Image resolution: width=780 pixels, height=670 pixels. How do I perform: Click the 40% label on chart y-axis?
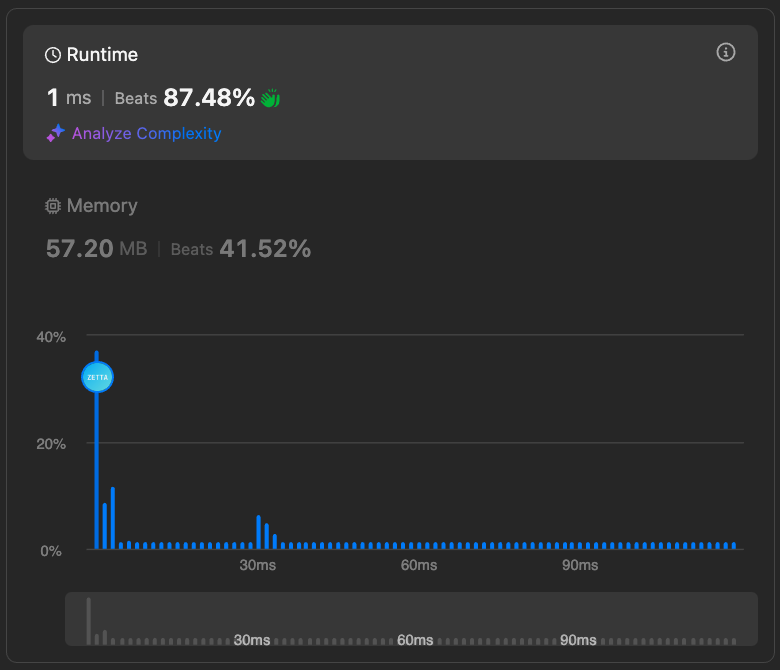click(x=52, y=337)
